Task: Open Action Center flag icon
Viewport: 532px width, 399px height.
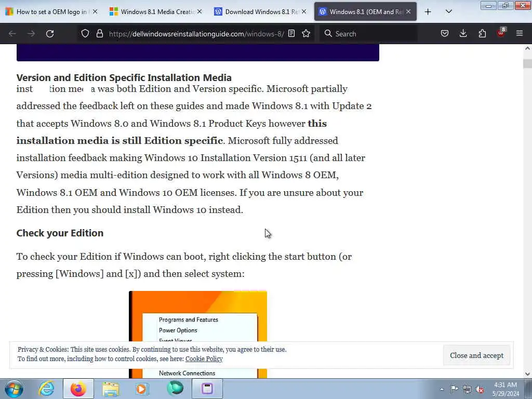Action: [x=454, y=389]
